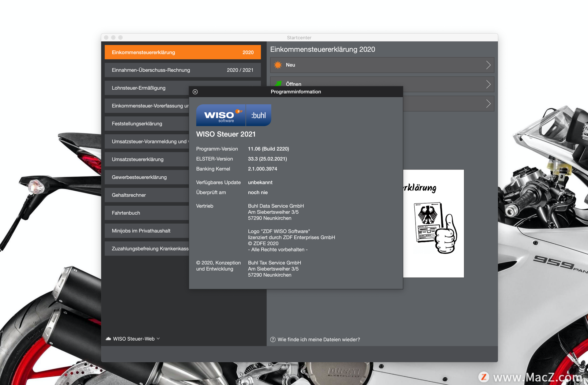
Task: Open Einkommensteuer-Vorerfassung entry
Action: [x=147, y=106]
